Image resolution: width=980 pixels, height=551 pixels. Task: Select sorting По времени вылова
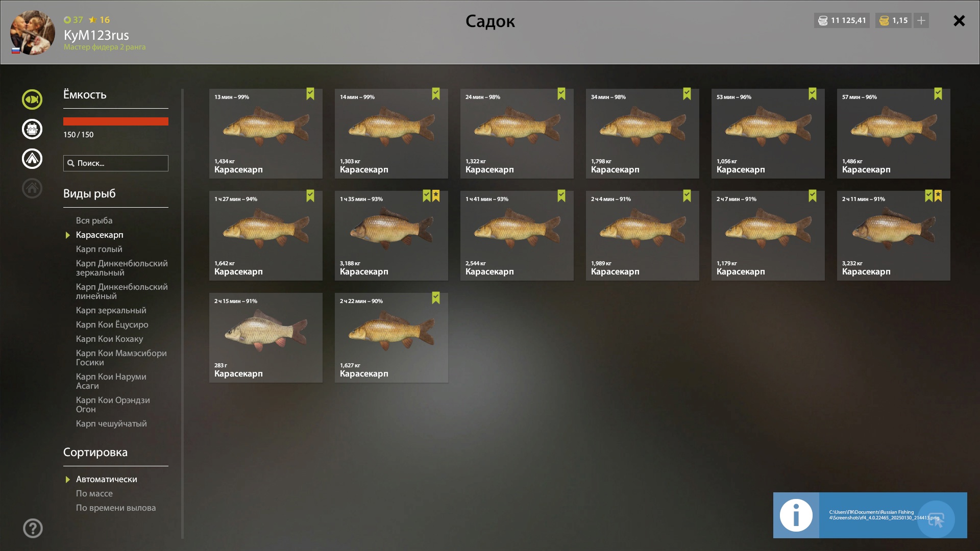pos(116,508)
